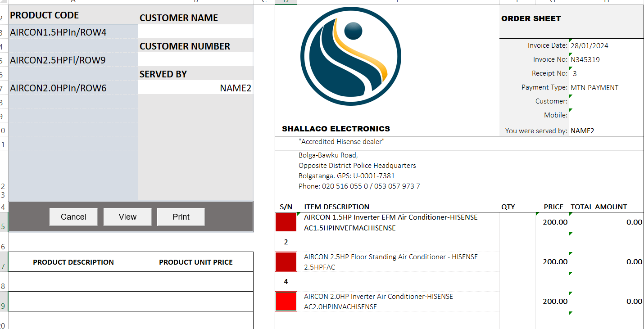Click the View button
Viewport: 644px width, 329px height.
[127, 217]
